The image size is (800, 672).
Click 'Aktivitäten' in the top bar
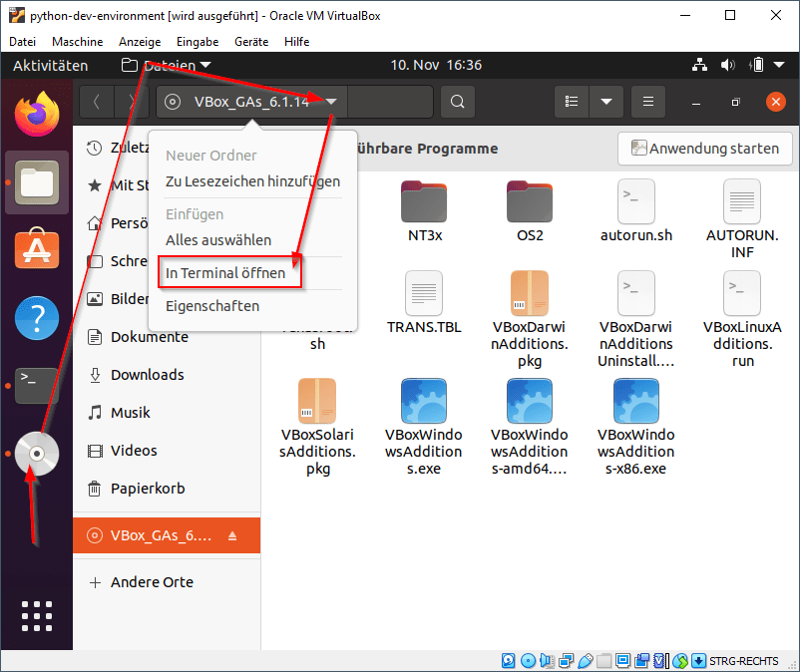[50, 65]
